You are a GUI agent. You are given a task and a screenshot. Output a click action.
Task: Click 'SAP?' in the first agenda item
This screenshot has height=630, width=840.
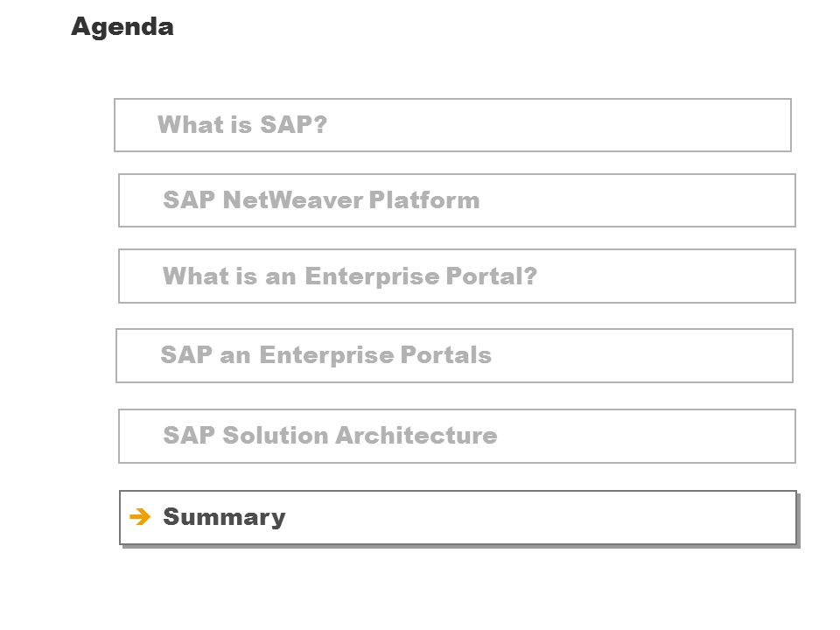(294, 125)
